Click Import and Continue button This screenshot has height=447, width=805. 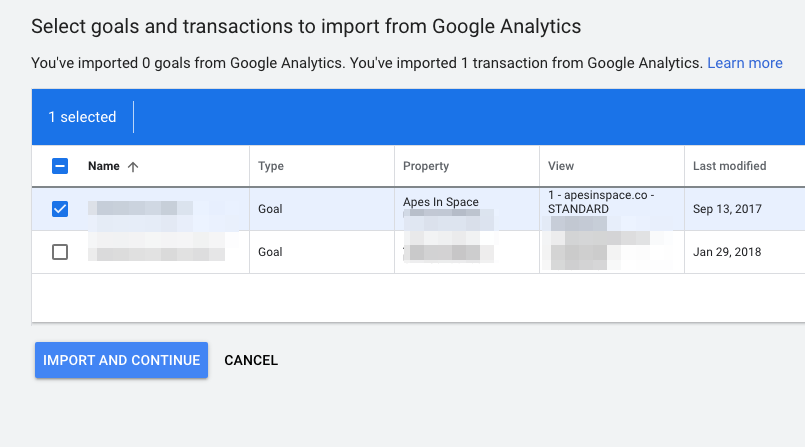tap(122, 360)
